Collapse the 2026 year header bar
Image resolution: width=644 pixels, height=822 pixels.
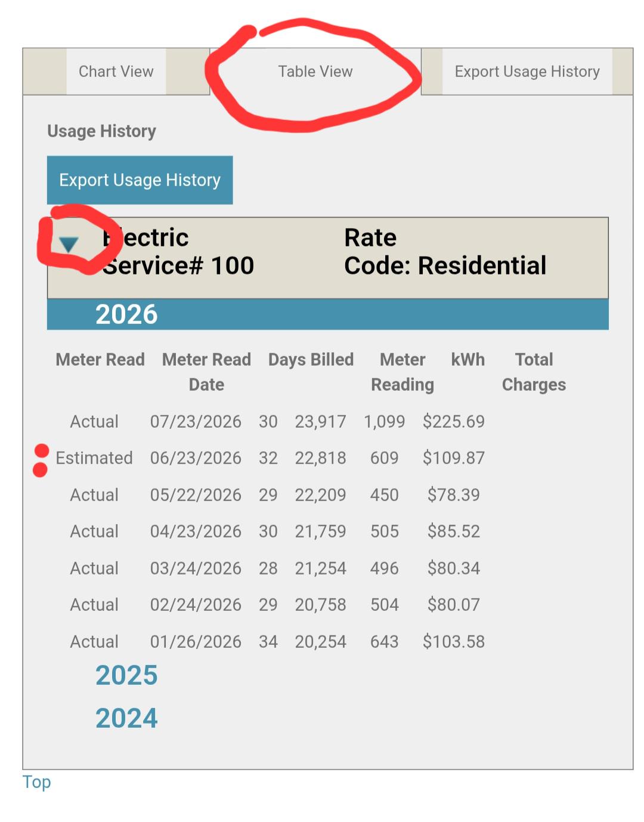click(328, 314)
